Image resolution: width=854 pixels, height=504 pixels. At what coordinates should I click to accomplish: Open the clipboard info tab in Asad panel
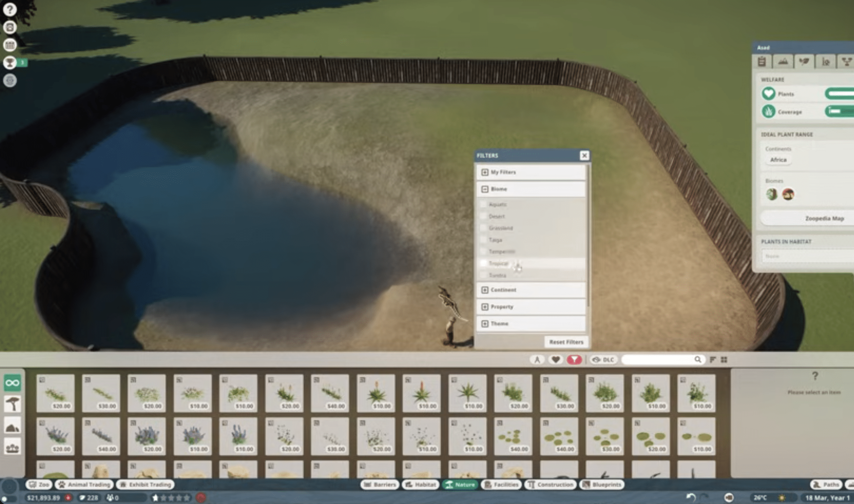click(762, 61)
